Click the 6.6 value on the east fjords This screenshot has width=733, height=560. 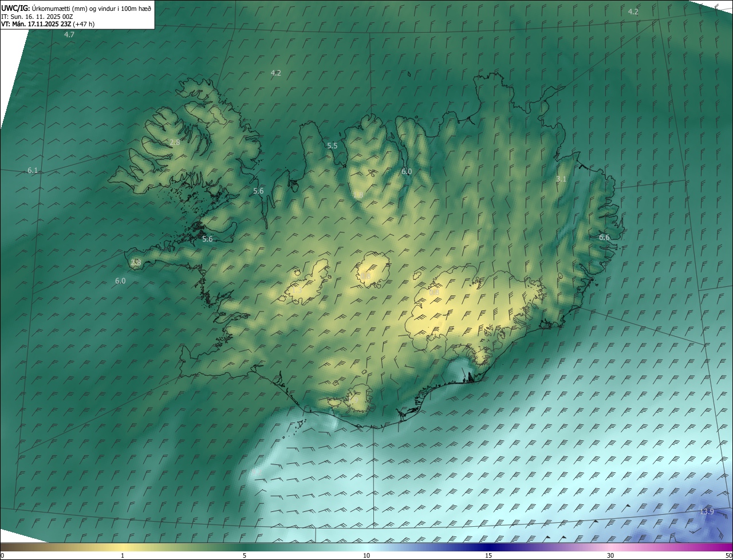pyautogui.click(x=604, y=238)
